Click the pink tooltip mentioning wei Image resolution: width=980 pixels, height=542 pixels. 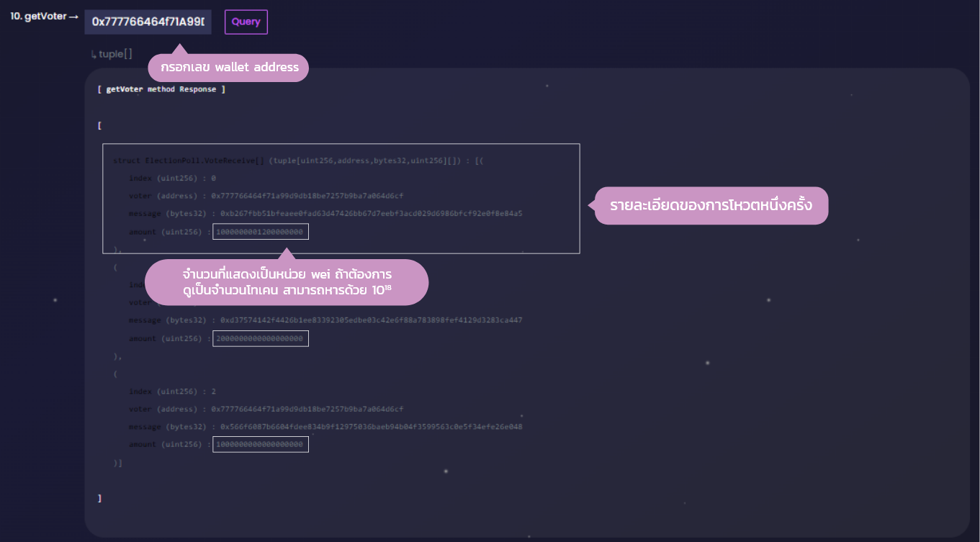[x=287, y=282]
